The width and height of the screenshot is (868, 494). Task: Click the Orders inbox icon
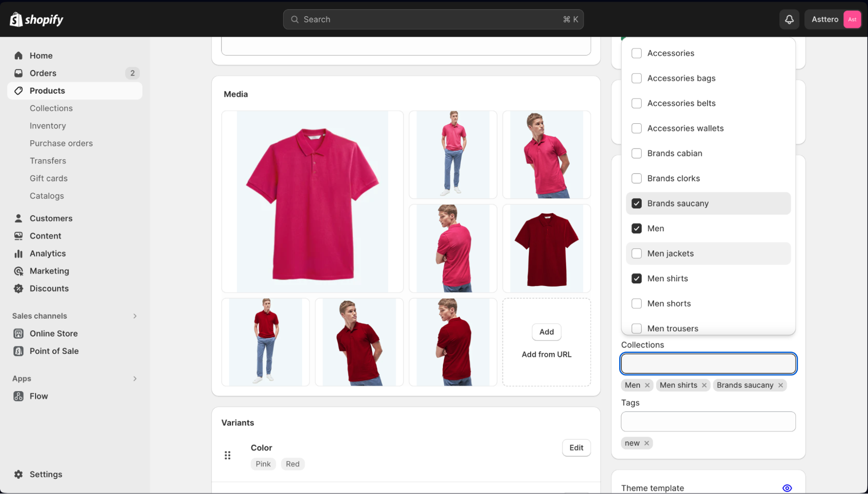[x=18, y=73]
